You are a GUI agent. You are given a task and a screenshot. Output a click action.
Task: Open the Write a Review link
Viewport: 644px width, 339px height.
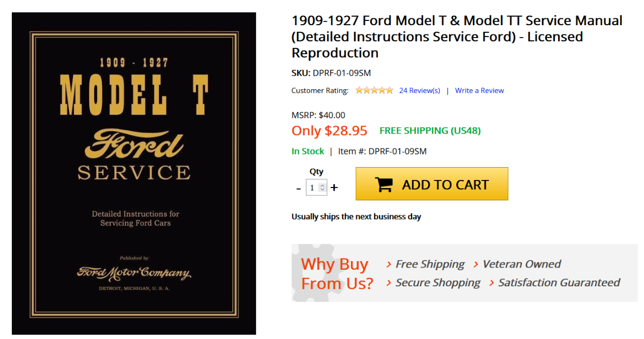pos(479,90)
